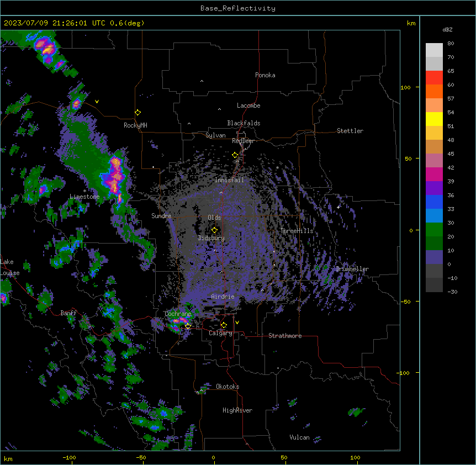Viewport: 476px width, 465px height.
Task: Pick the slate-purple 10 dBZ legend swatch
Action: click(434, 257)
